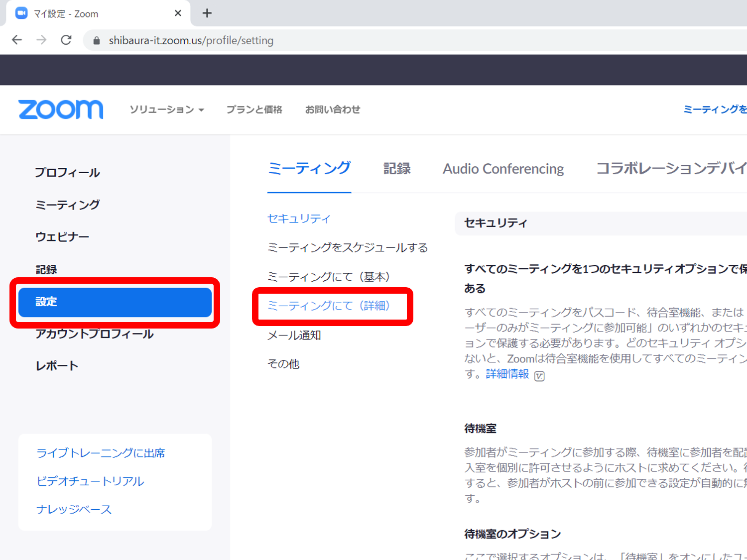Jump to ミーティングをスケジュールする section

(348, 247)
